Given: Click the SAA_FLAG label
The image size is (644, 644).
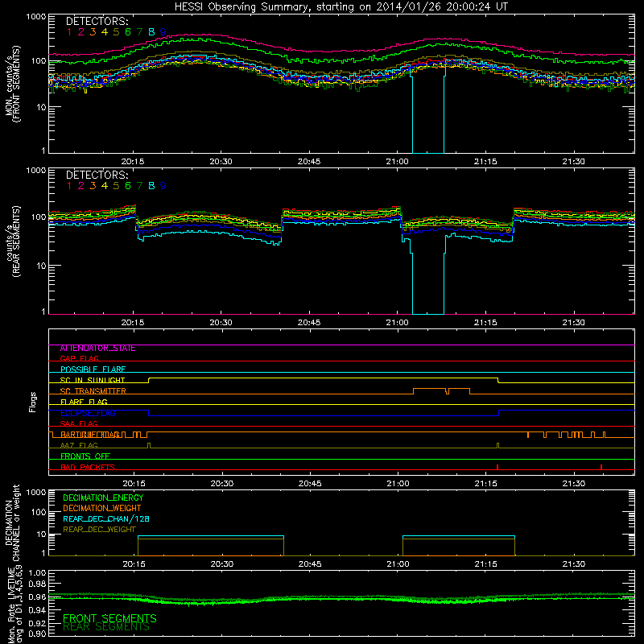Looking at the screenshot, I should 79,423.
